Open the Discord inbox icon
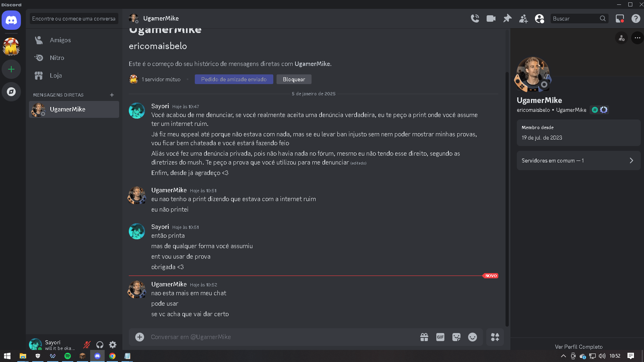This screenshot has height=362, width=644. tap(620, 19)
